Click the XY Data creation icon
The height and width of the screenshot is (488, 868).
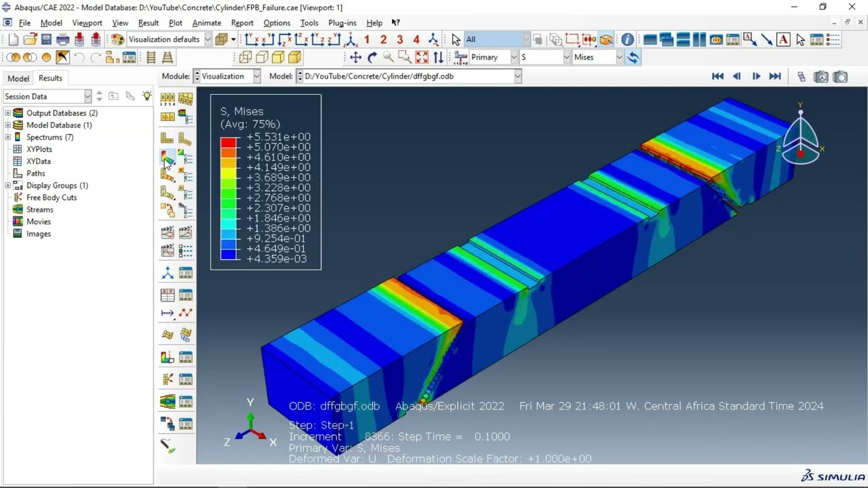(x=167, y=295)
